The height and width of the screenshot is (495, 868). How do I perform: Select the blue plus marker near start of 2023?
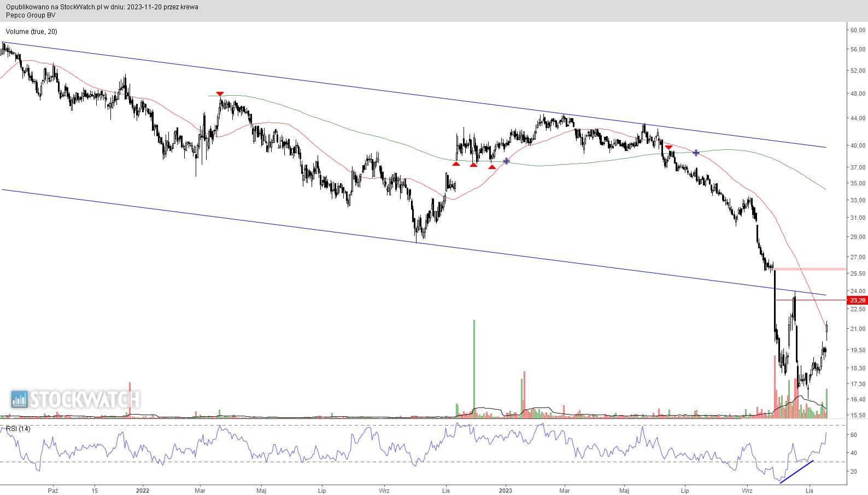(506, 161)
